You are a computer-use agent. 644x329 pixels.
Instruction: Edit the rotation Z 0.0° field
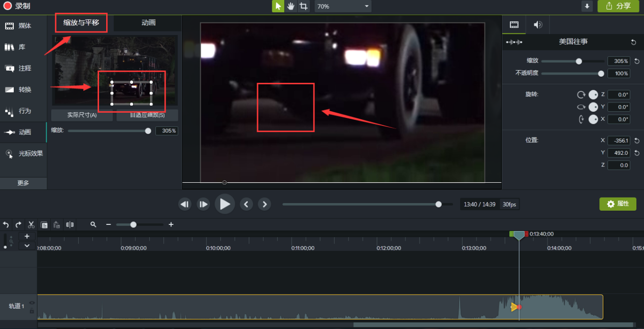(x=619, y=94)
